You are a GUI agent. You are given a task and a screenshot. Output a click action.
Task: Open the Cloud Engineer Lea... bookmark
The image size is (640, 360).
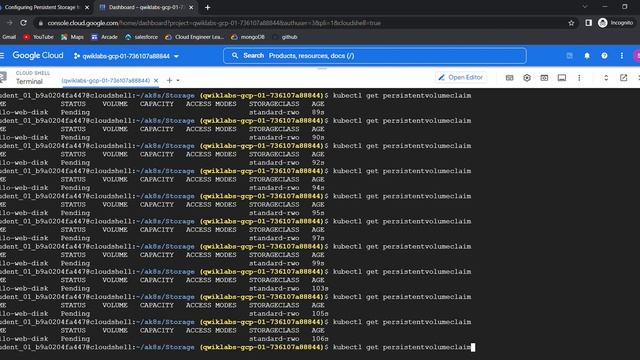(195, 37)
